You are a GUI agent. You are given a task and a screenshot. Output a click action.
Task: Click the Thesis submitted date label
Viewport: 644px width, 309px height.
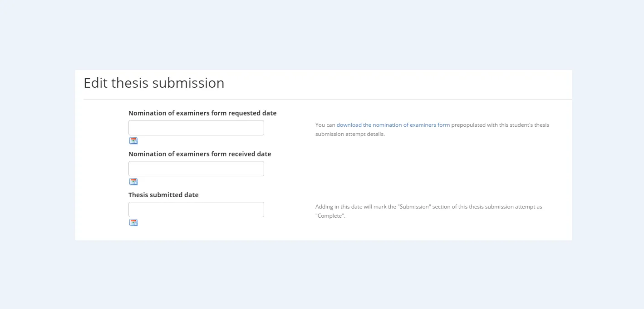(x=163, y=194)
